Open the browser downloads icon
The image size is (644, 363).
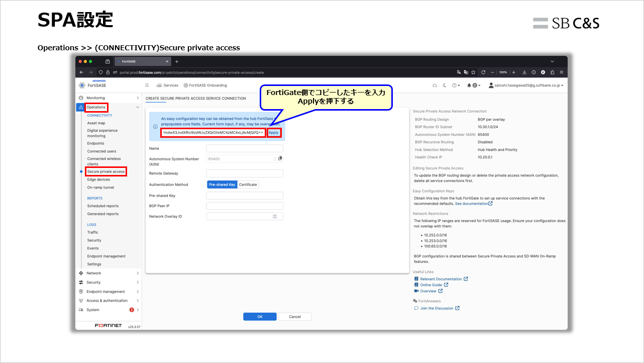[x=524, y=72]
